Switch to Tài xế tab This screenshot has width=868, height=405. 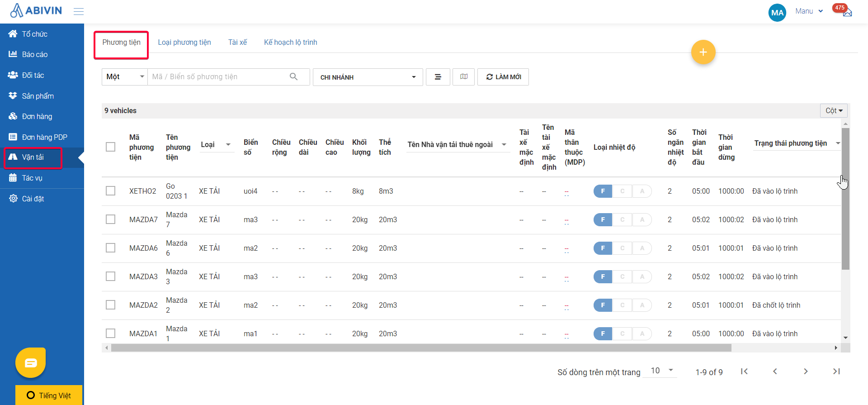point(237,43)
